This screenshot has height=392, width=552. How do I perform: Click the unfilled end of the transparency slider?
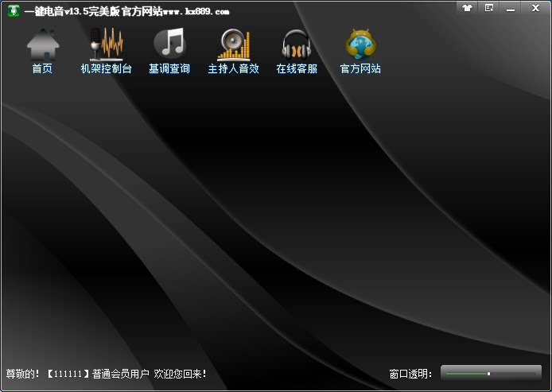click(x=514, y=374)
